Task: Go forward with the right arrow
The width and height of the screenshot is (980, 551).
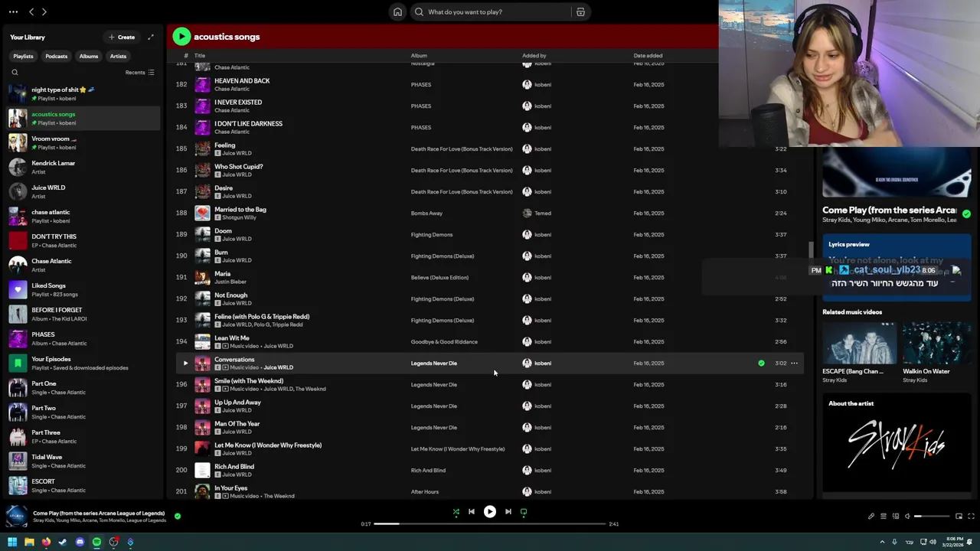Action: click(44, 11)
